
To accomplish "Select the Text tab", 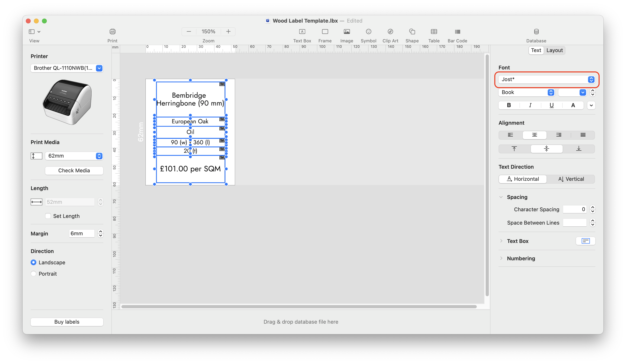I will click(x=536, y=50).
